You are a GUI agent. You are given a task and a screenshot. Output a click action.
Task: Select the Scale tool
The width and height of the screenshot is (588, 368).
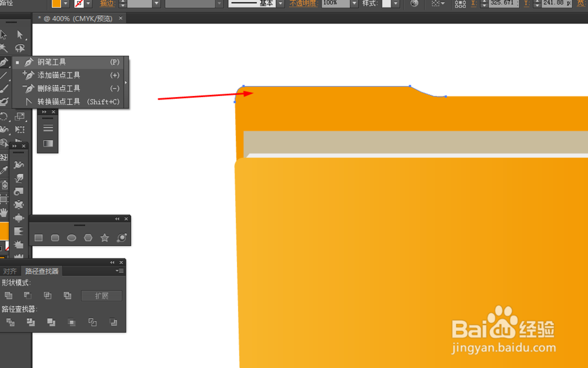[20, 116]
